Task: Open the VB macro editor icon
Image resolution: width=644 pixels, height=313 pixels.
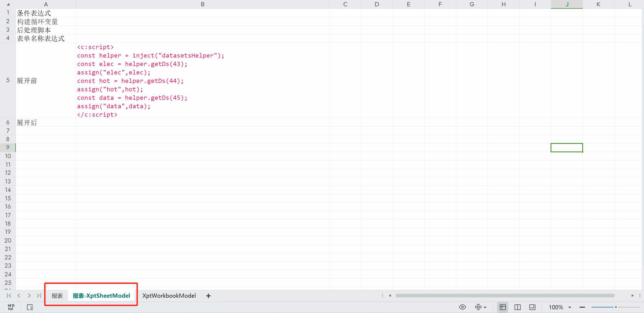Action: click(x=11, y=307)
